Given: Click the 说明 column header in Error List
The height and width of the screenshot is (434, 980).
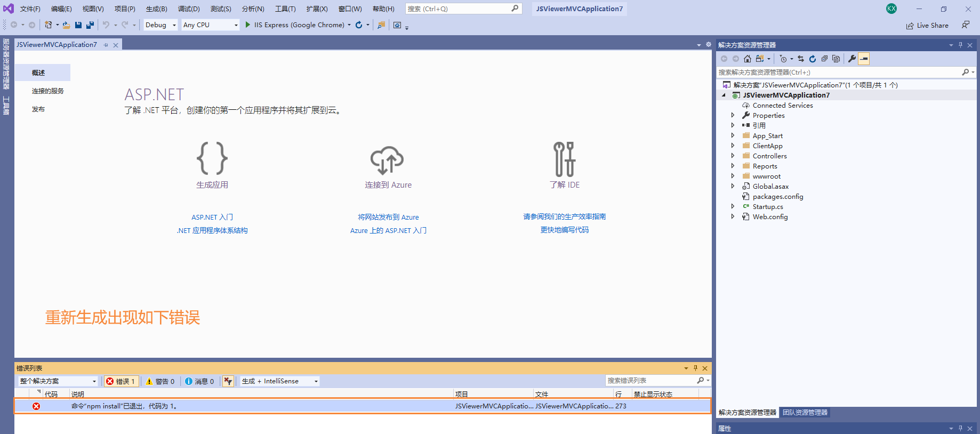Looking at the screenshot, I should click(261, 394).
